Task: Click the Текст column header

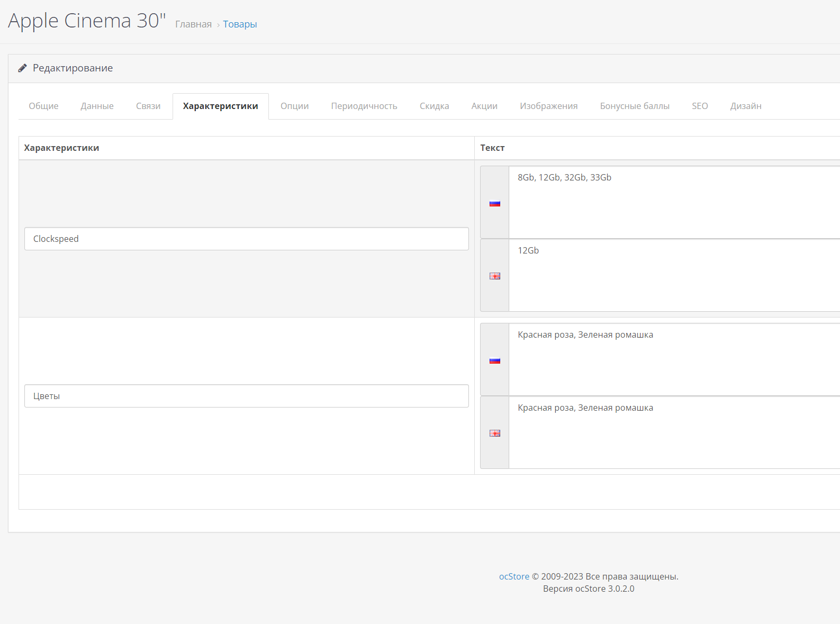Action: pyautogui.click(x=492, y=148)
